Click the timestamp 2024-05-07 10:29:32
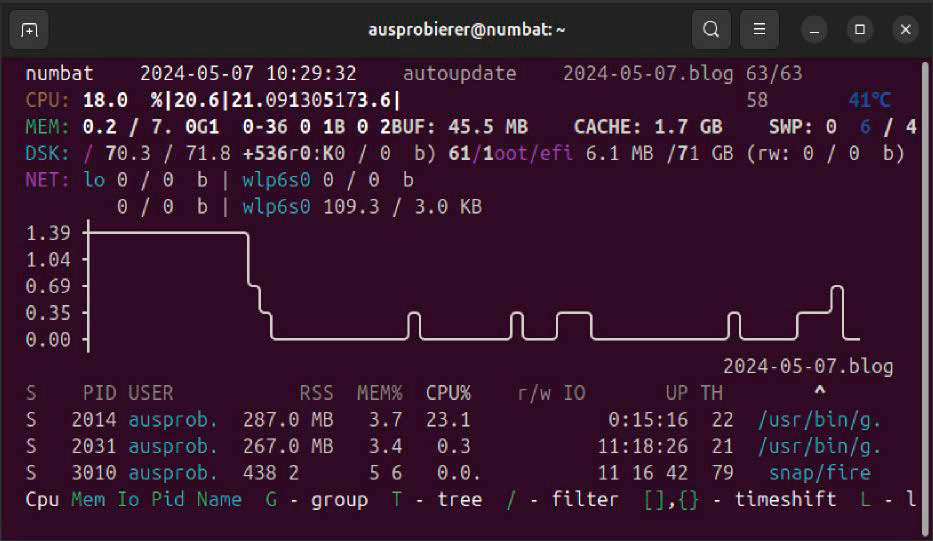933x541 pixels. (x=248, y=73)
